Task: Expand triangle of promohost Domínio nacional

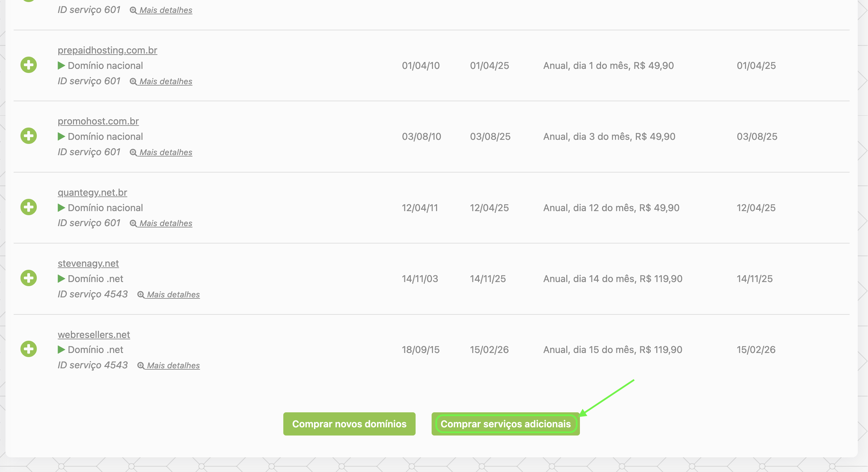Action: pos(61,136)
